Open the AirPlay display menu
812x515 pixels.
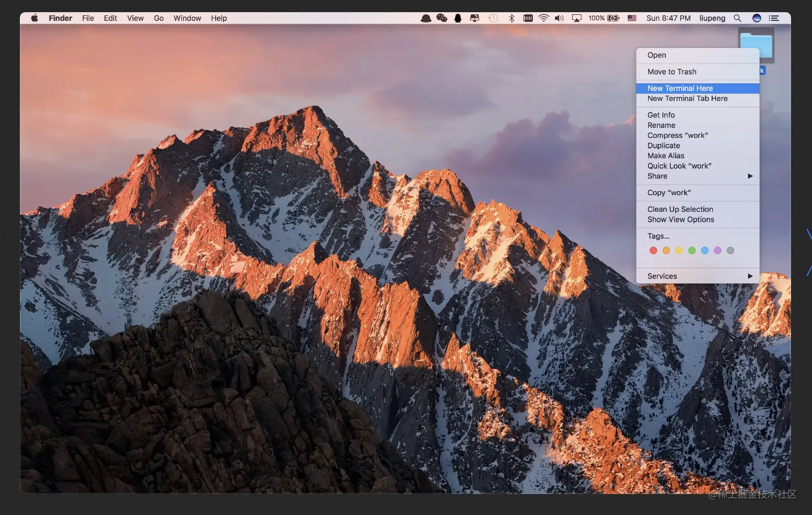576,18
